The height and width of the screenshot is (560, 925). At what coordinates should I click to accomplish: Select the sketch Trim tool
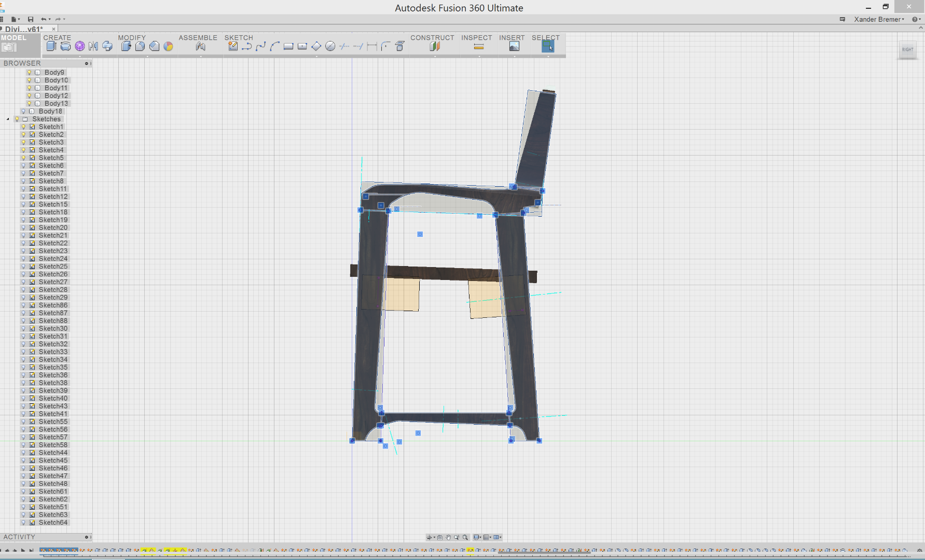344,46
